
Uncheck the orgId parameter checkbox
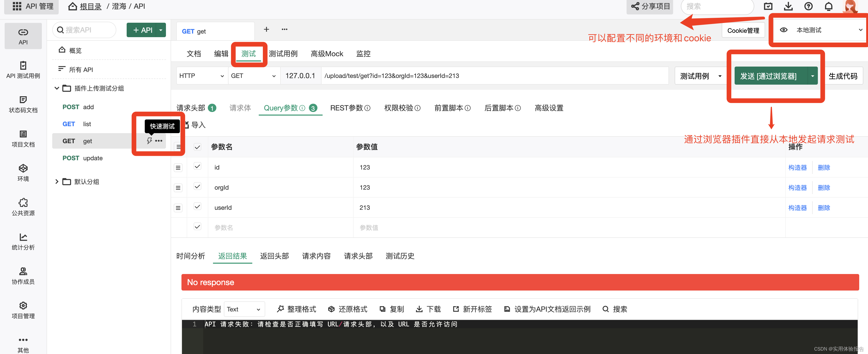[197, 187]
